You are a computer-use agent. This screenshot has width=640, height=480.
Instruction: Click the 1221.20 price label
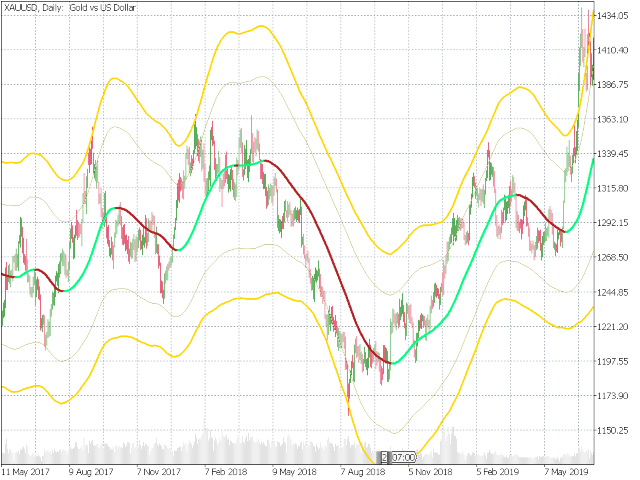click(612, 327)
